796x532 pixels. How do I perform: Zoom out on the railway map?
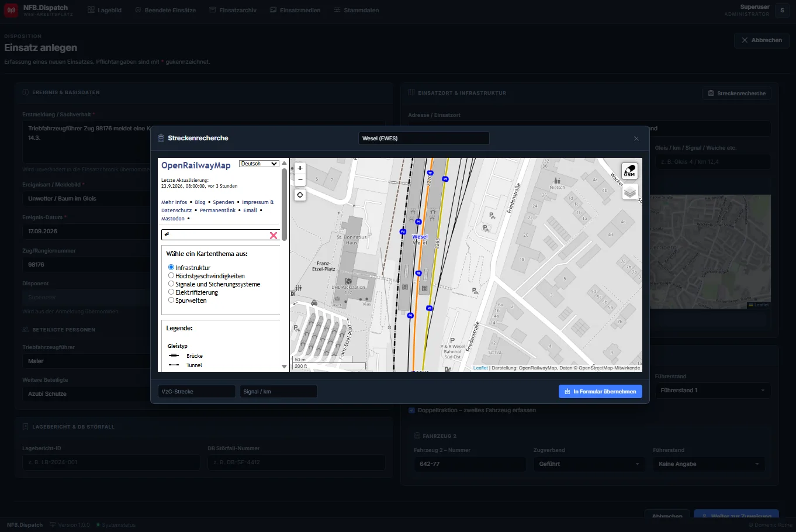pyautogui.click(x=300, y=180)
